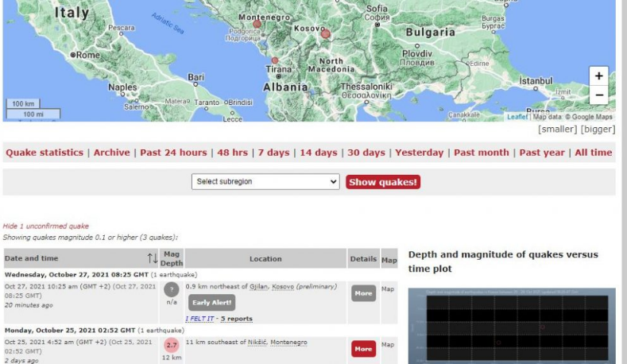Image resolution: width=627 pixels, height=364 pixels.
Task: Open Quake statistics page
Action: 45,153
